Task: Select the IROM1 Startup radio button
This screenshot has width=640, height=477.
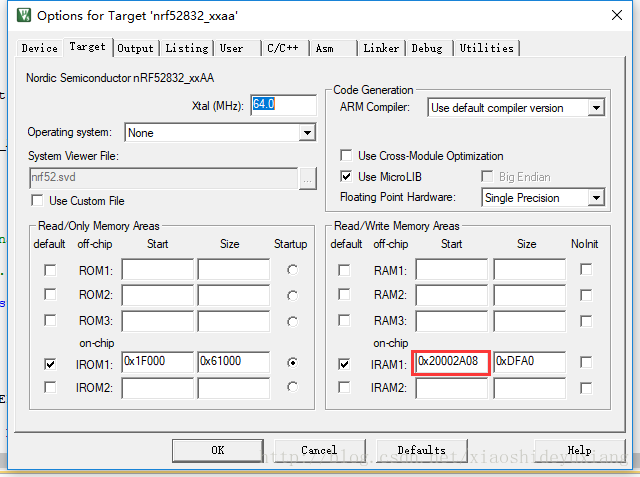Action: tap(292, 362)
